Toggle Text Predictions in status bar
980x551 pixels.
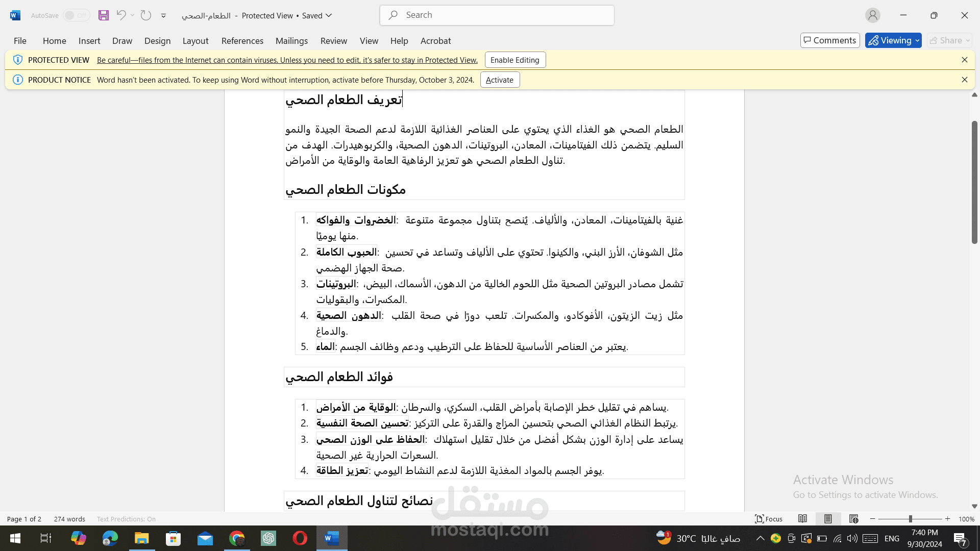pyautogui.click(x=126, y=519)
